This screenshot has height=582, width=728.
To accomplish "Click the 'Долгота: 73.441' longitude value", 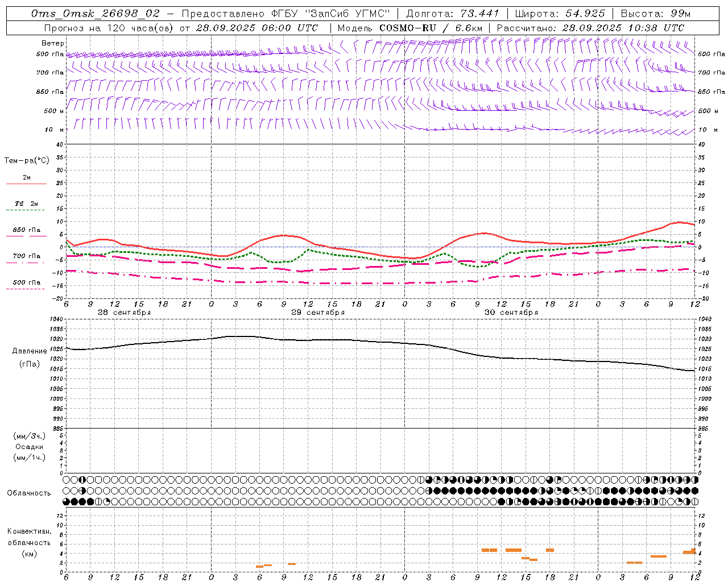I will (x=452, y=14).
